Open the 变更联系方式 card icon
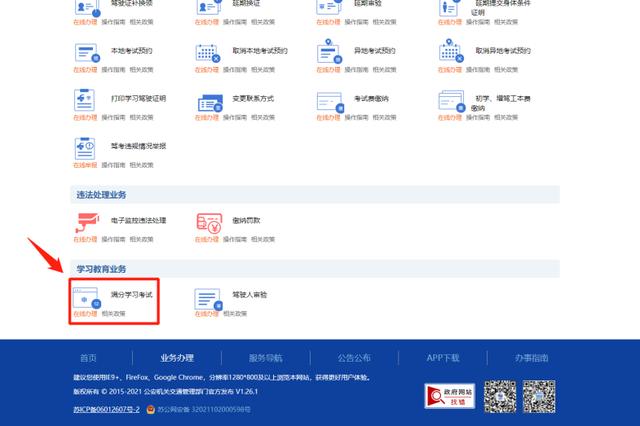640x426 pixels. coord(210,103)
